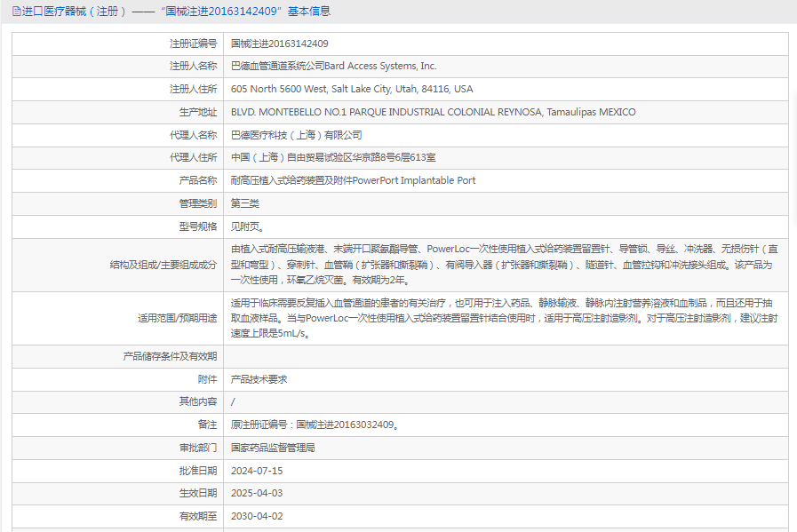Select product name "耐高压植入式给药装置及附件PowerPort Implantable Port"
The image size is (797, 532).
354,180
